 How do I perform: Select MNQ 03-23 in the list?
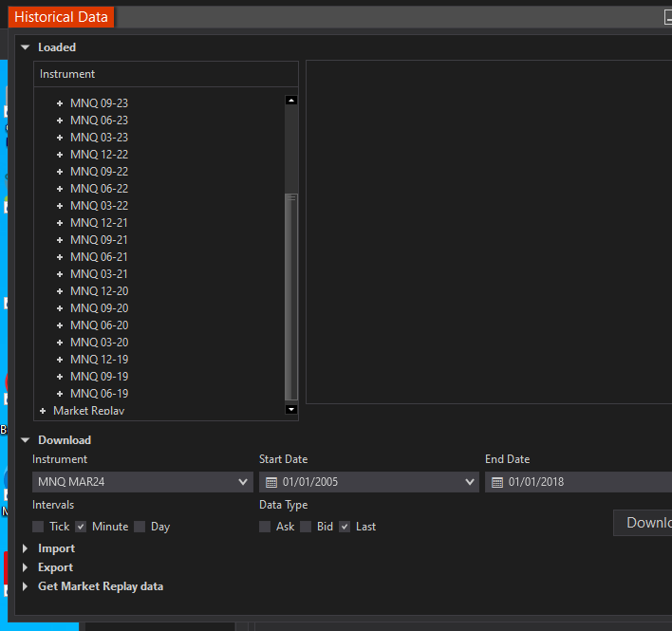tap(99, 138)
